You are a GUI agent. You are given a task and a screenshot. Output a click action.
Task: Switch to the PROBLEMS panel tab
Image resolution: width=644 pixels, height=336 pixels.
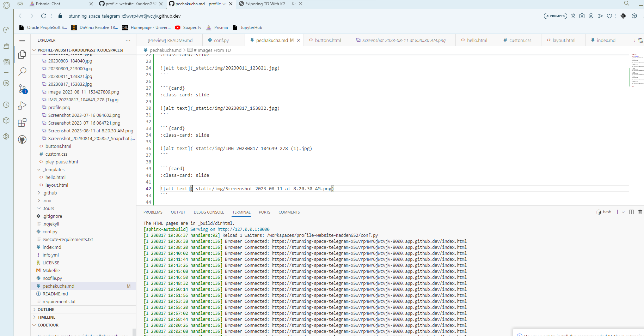click(153, 212)
